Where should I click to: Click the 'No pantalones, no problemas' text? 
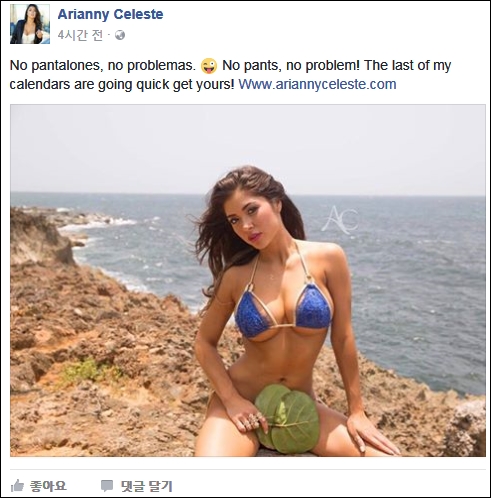[x=103, y=66]
